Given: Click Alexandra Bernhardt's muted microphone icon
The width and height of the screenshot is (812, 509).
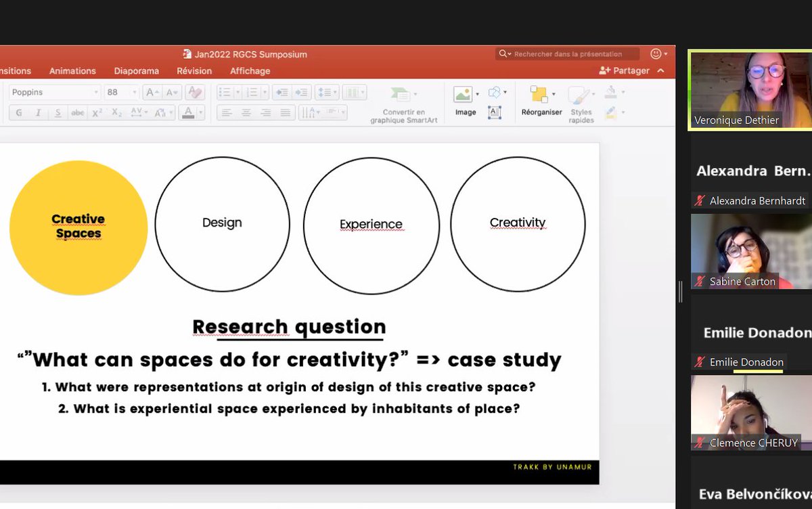Looking at the screenshot, I should [699, 200].
